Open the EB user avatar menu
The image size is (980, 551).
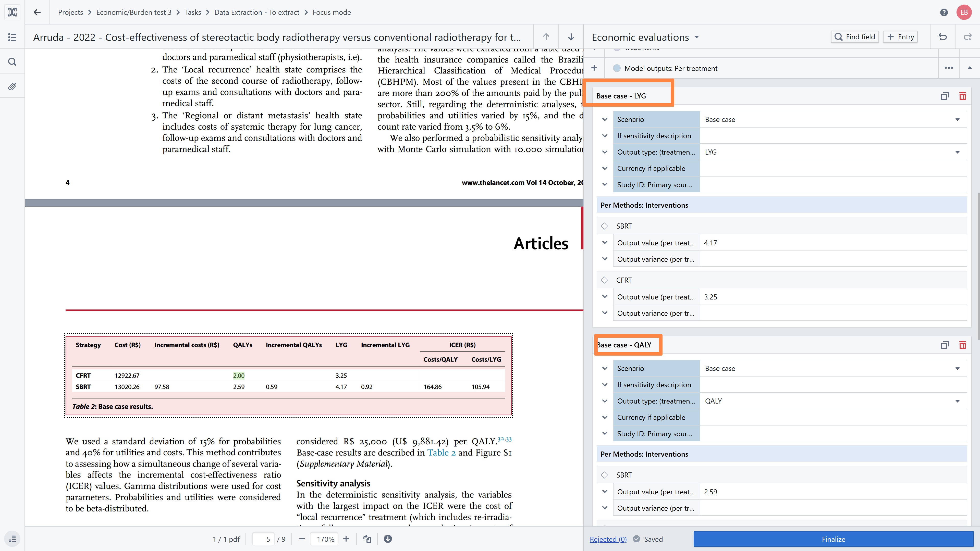click(x=964, y=12)
